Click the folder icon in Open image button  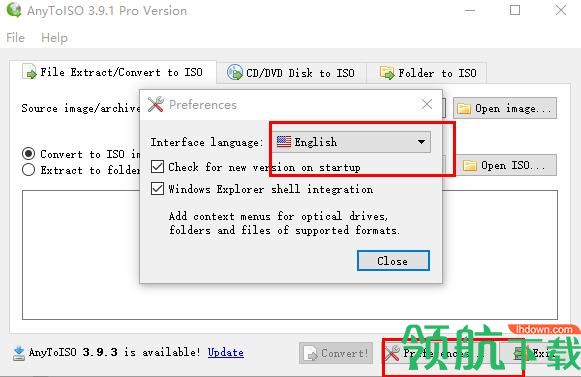464,109
